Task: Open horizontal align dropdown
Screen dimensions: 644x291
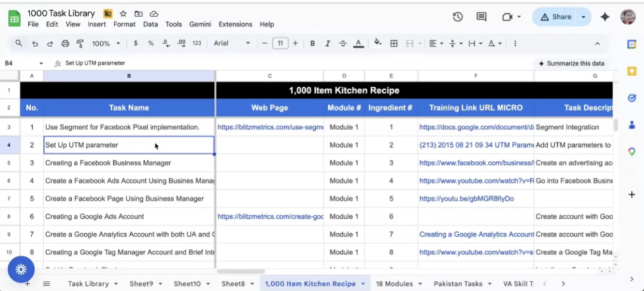Action: point(436,43)
